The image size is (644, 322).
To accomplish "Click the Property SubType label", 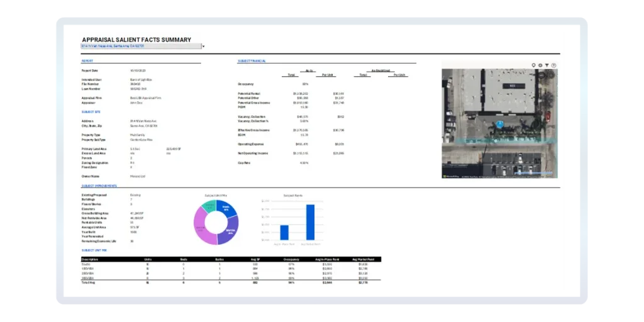I will pyautogui.click(x=93, y=140).
